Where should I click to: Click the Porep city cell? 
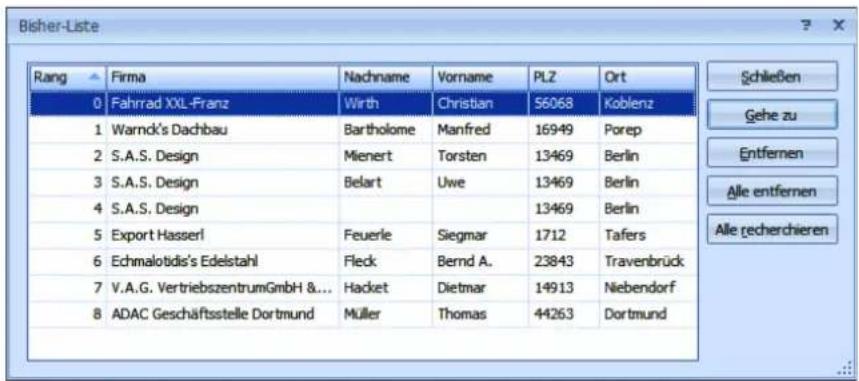(648, 130)
